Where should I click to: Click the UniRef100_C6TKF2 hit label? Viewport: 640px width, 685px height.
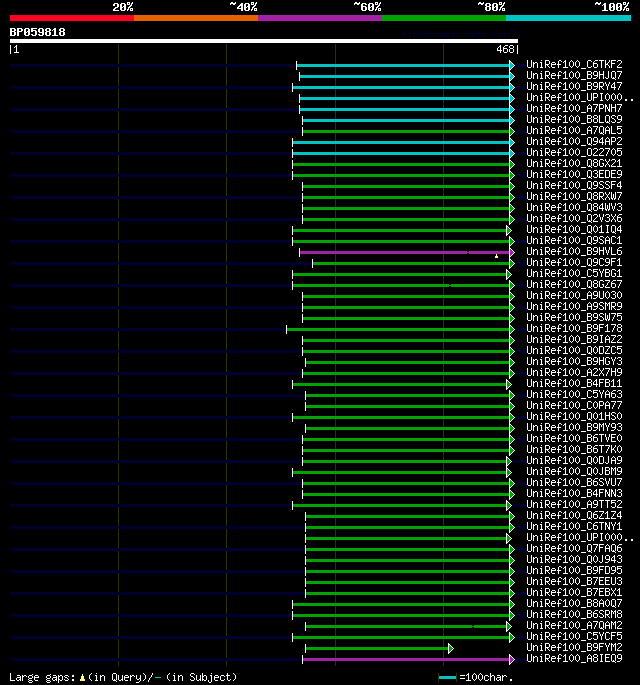pos(574,64)
